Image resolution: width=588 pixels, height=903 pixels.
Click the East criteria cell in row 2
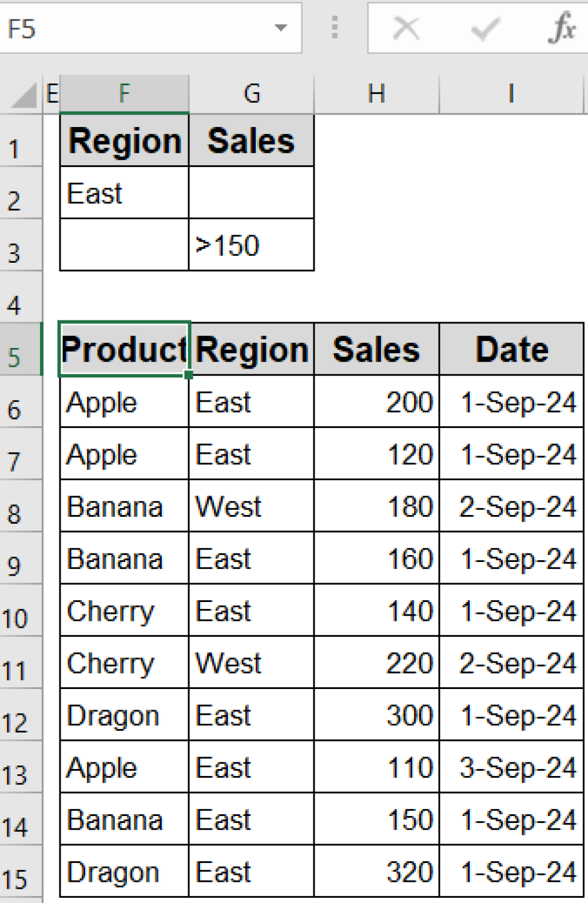pyautogui.click(x=124, y=193)
